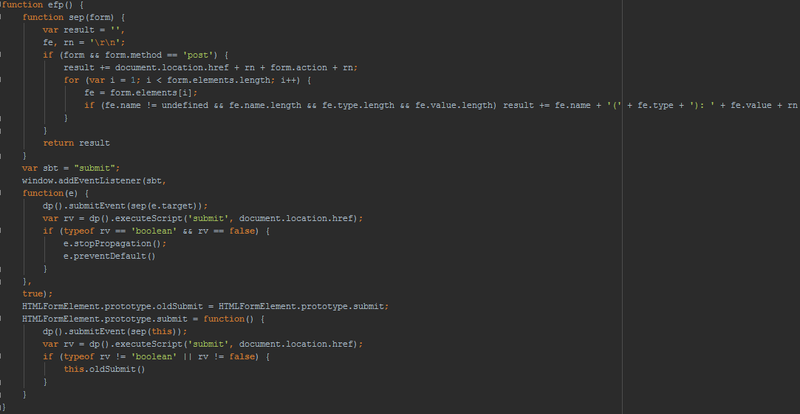
Task: Fold the typeof rv == 'boolean' if block
Action: click(x=2, y=230)
